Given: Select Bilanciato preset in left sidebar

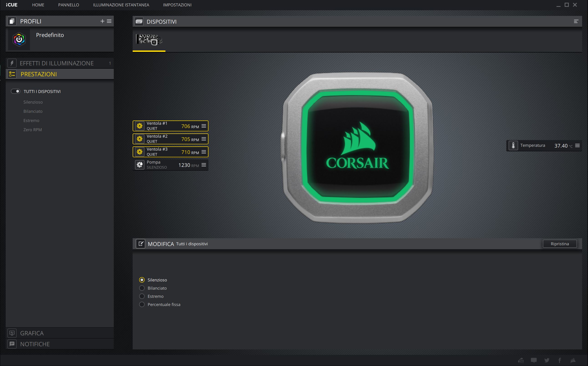Looking at the screenshot, I should (x=33, y=111).
